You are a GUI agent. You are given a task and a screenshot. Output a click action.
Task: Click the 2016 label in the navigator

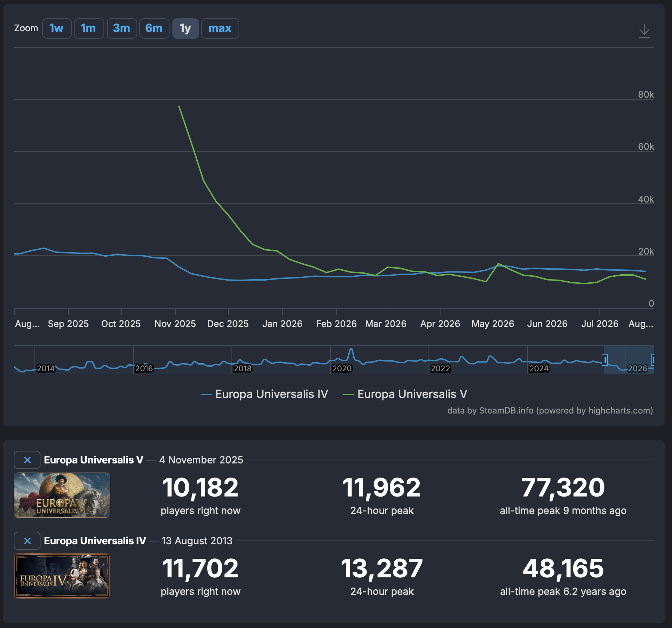click(144, 369)
